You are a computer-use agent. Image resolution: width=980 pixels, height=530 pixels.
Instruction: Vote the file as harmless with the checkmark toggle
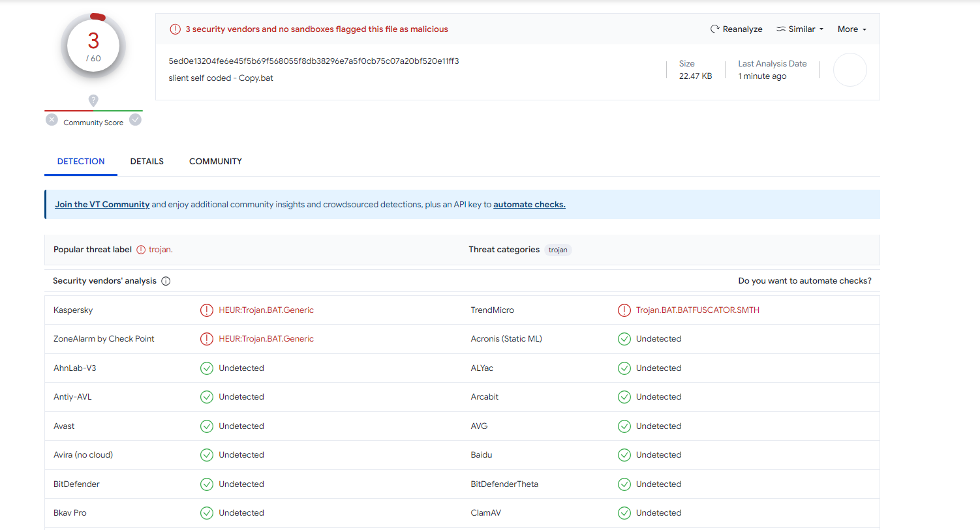[x=135, y=120]
